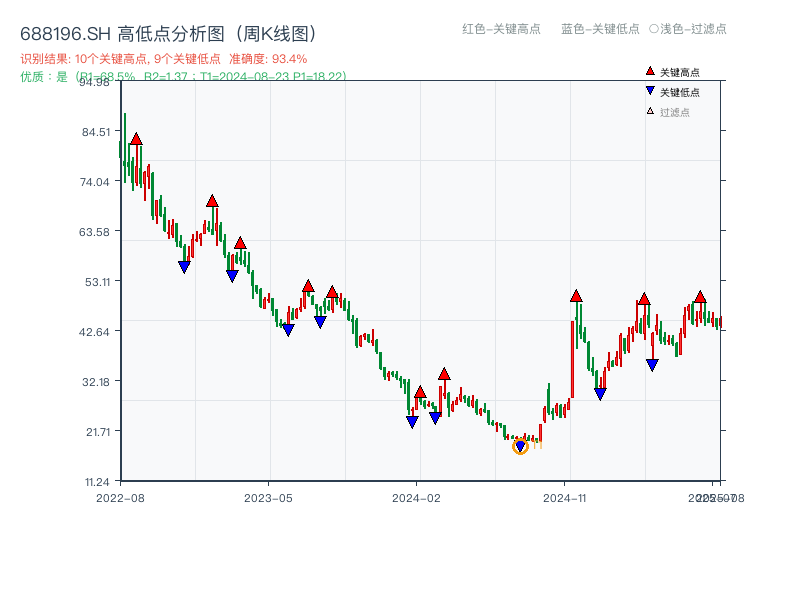Click the chart title 688196.SH 高低点分析图
800x600 pixels.
[x=168, y=34]
